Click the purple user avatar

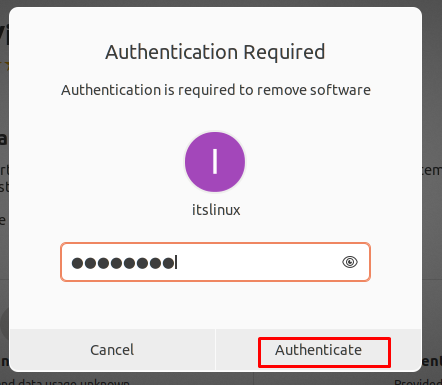(215, 162)
